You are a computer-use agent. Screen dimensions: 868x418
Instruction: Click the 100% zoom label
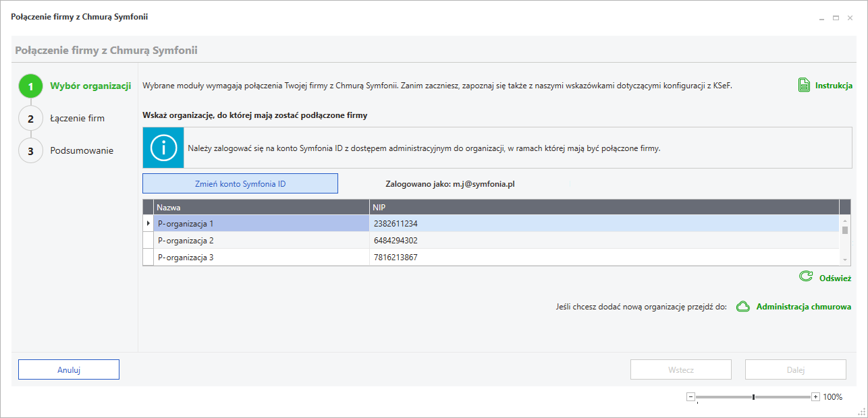pos(832,397)
